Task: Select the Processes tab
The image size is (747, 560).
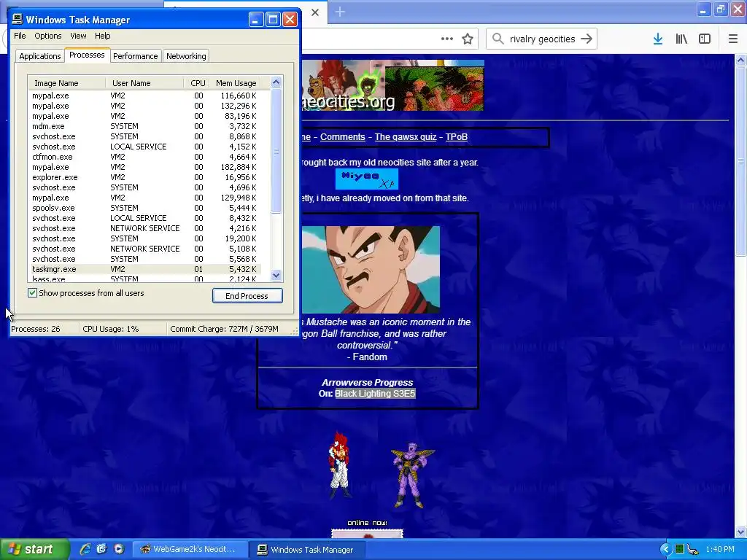Action: pos(87,55)
